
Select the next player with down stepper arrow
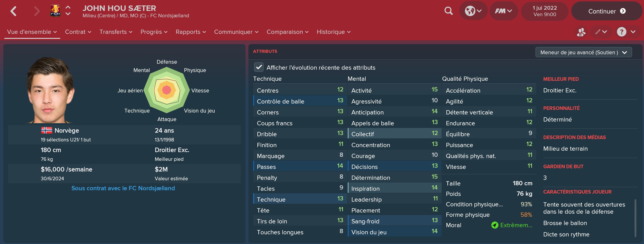(68, 14)
